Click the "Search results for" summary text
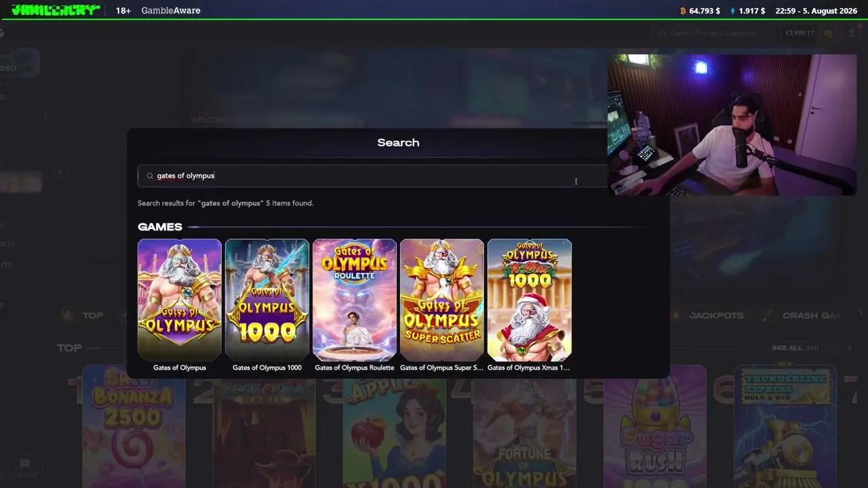The height and width of the screenshot is (488, 868). point(226,203)
